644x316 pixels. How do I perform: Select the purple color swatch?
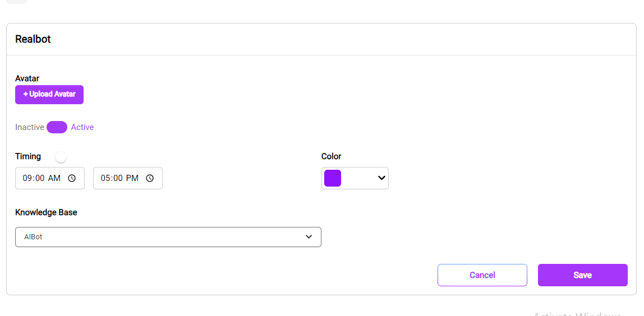click(x=333, y=178)
